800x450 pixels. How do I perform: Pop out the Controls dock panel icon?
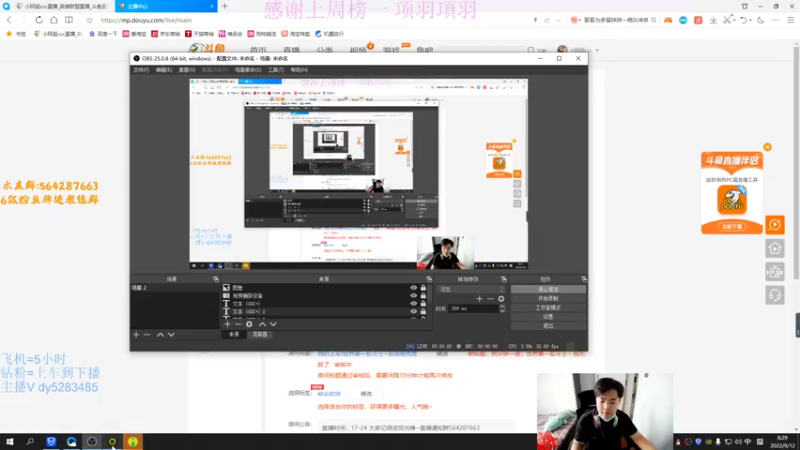[x=584, y=279]
